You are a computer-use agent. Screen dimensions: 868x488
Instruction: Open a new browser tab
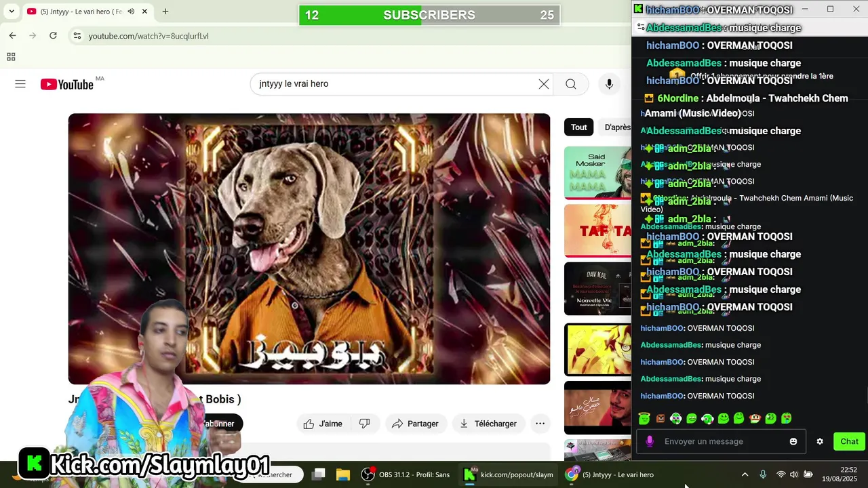tap(165, 12)
